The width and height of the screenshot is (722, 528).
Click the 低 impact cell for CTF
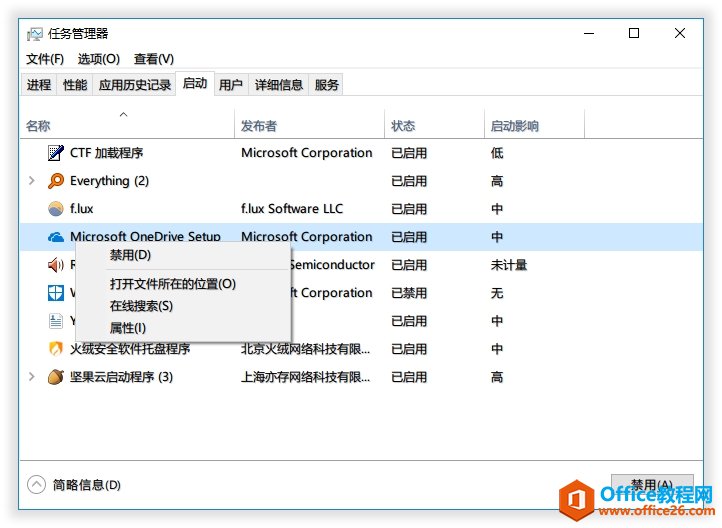(497, 152)
